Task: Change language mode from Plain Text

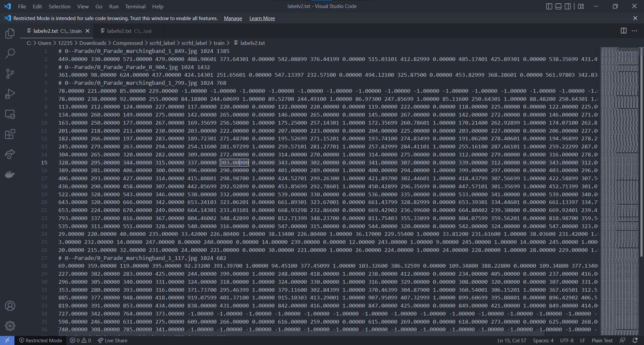Action: point(602,340)
